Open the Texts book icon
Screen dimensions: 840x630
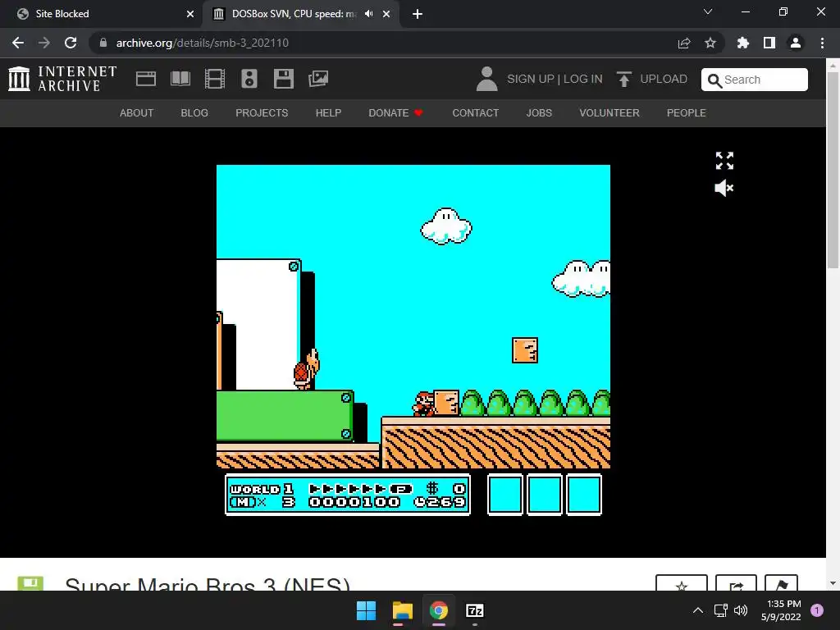[180, 79]
